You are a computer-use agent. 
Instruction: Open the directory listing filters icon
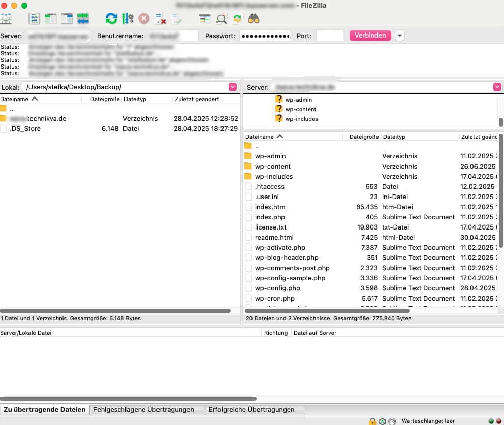point(205,19)
